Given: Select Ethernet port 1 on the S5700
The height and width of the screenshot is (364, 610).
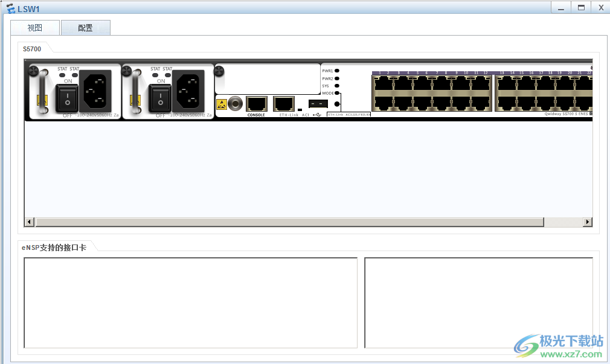Looking at the screenshot, I should pyautogui.click(x=383, y=84).
